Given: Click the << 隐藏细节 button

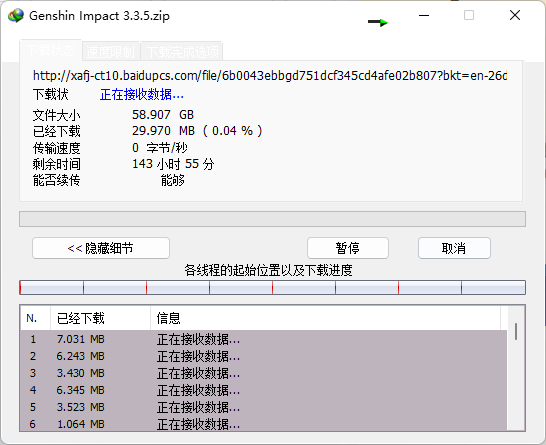Looking at the screenshot, I should [x=101, y=248].
